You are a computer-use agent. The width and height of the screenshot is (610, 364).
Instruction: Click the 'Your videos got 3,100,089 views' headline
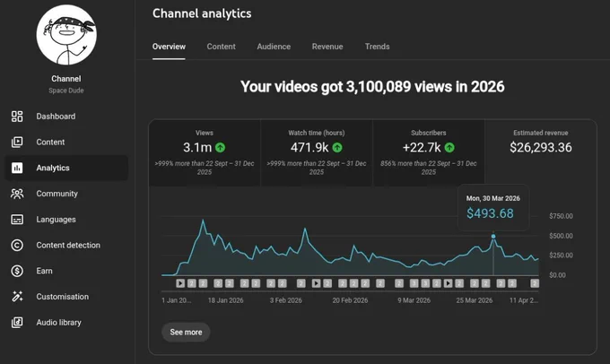[372, 86]
